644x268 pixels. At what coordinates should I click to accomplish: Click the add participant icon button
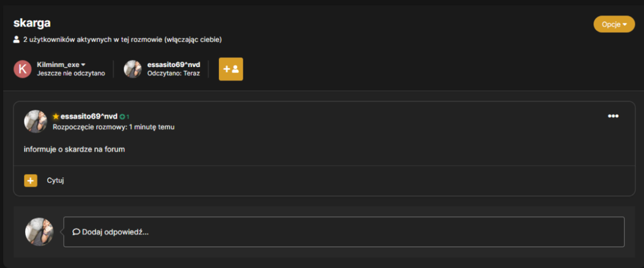[231, 69]
